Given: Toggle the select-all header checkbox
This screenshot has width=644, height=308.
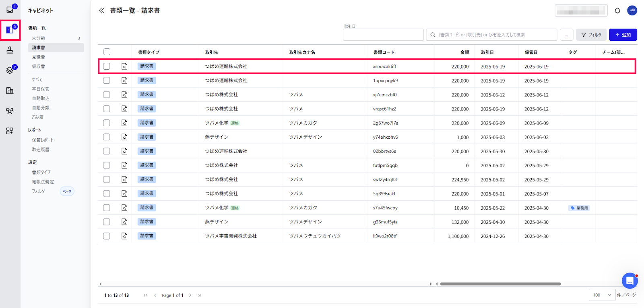Looking at the screenshot, I should click(x=107, y=52).
